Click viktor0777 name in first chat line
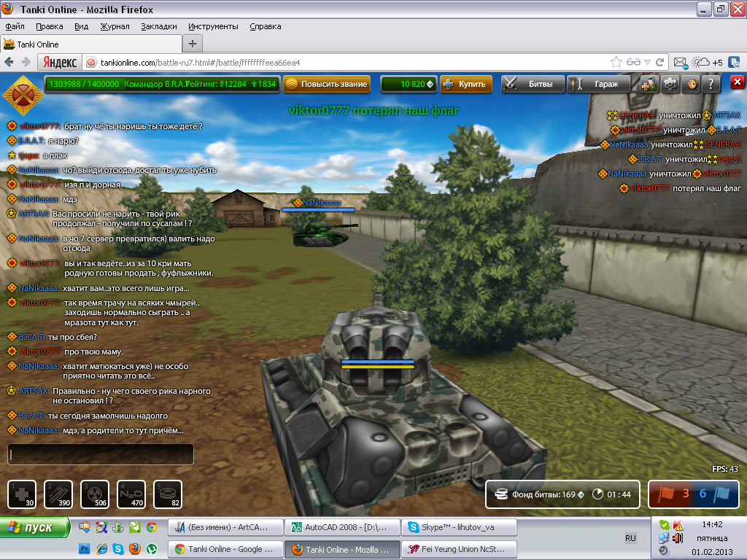This screenshot has height=560, width=747. [39, 126]
